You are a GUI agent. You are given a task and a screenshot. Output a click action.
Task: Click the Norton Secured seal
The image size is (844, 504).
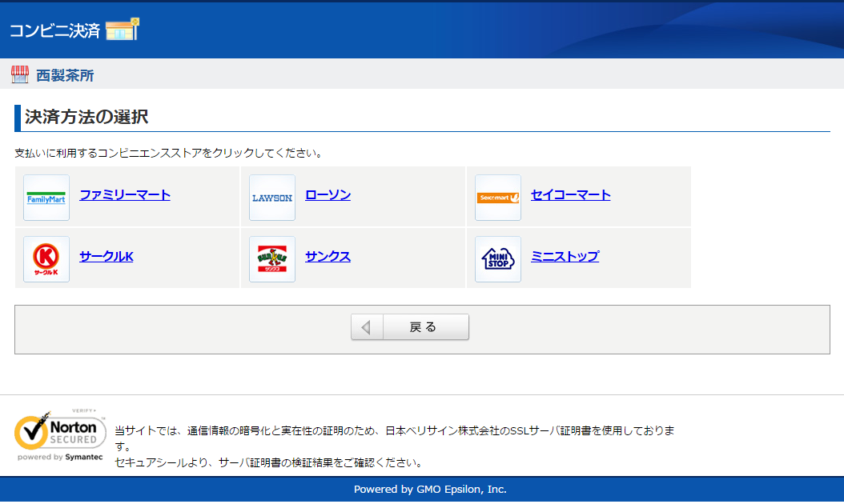[60, 434]
